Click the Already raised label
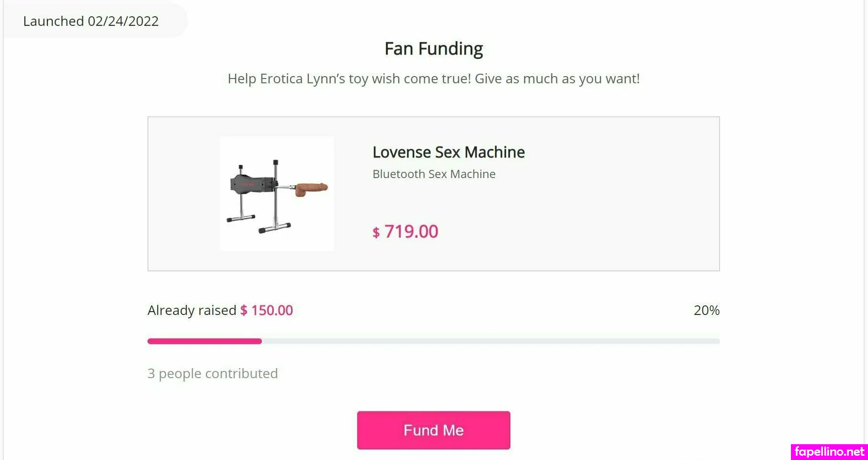The image size is (868, 460). click(x=192, y=310)
